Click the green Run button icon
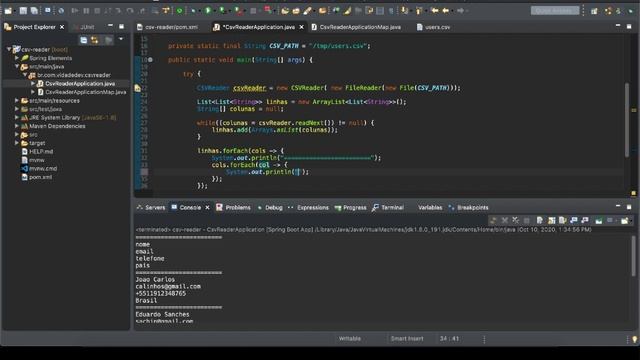Image resolution: width=640 pixels, height=360 pixels. coord(207,10)
